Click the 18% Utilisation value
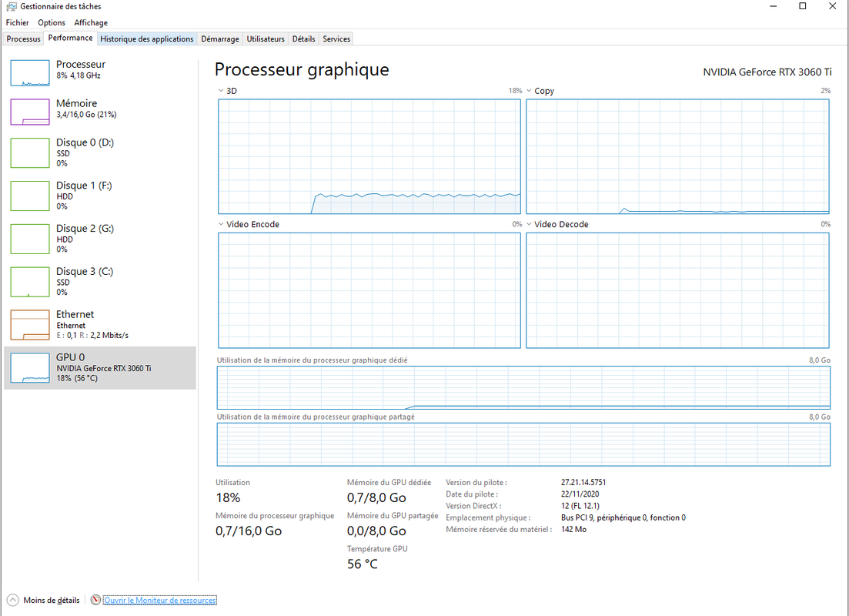849x616 pixels. [x=228, y=497]
